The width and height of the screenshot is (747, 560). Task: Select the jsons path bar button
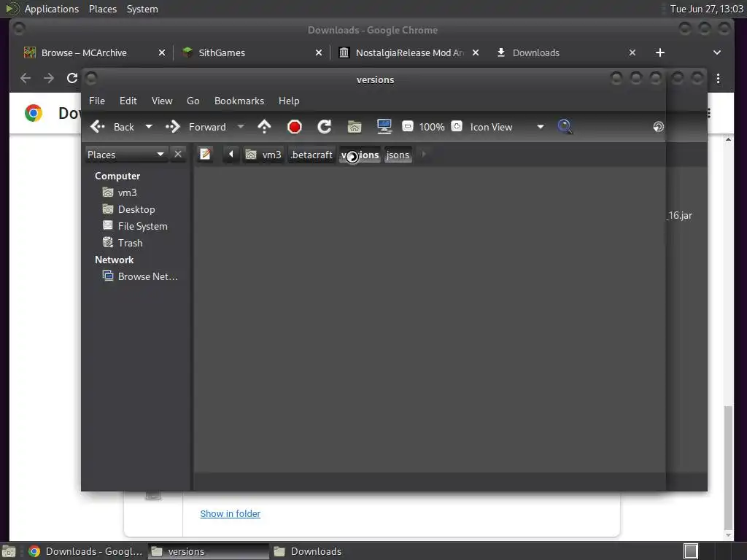[x=398, y=155]
